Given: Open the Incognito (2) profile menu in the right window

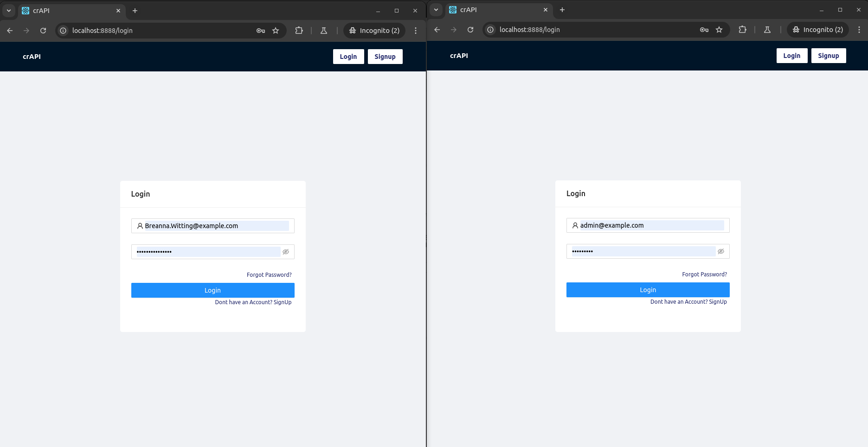Looking at the screenshot, I should [x=817, y=30].
